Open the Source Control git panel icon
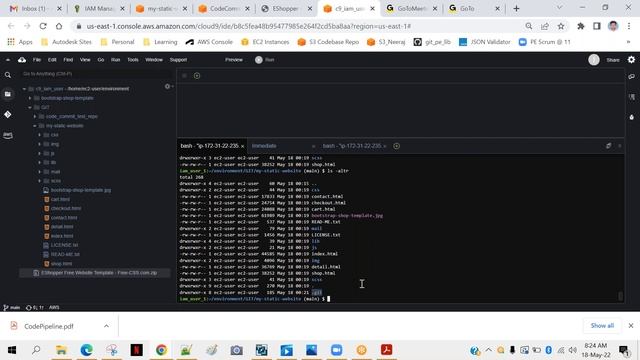Image resolution: width=640 pixels, height=360 pixels. pos(8,115)
